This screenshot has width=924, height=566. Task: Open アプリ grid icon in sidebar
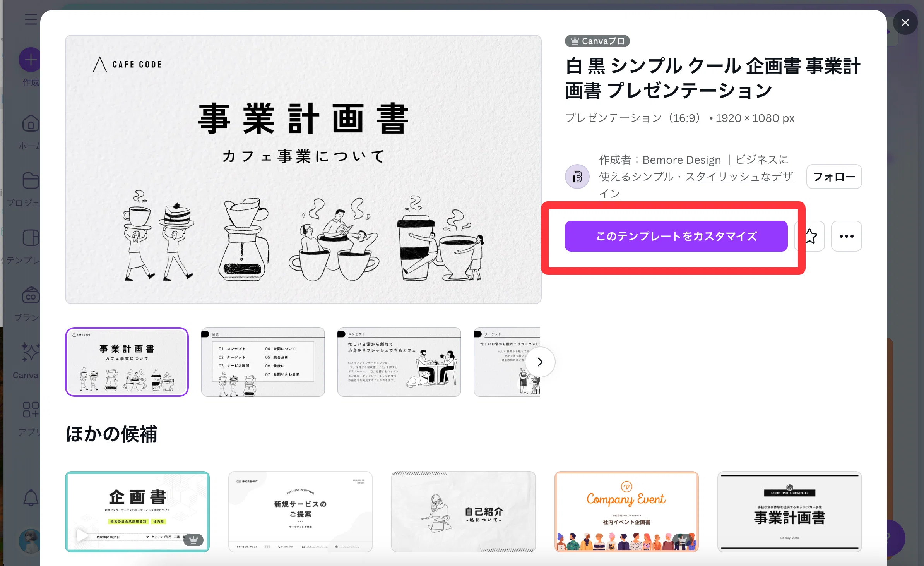click(31, 410)
